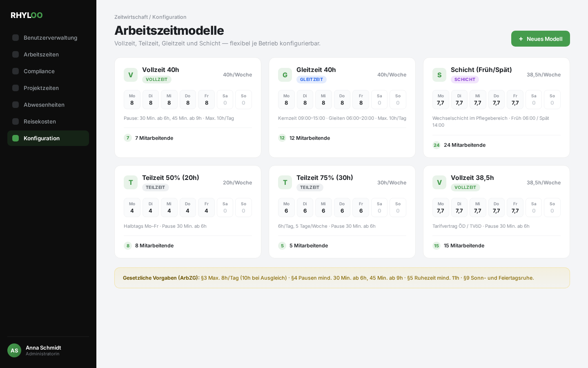Create a new model with Neues Modell

541,39
